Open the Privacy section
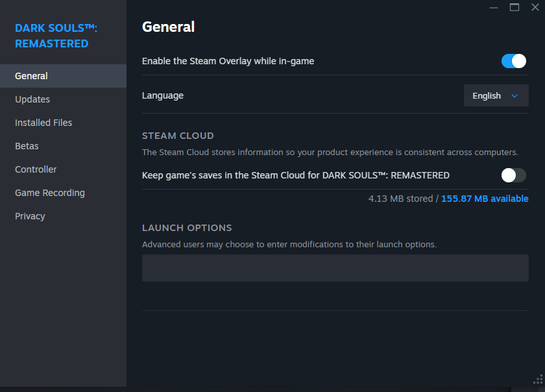Image resolution: width=545 pixels, height=392 pixels. click(x=30, y=216)
